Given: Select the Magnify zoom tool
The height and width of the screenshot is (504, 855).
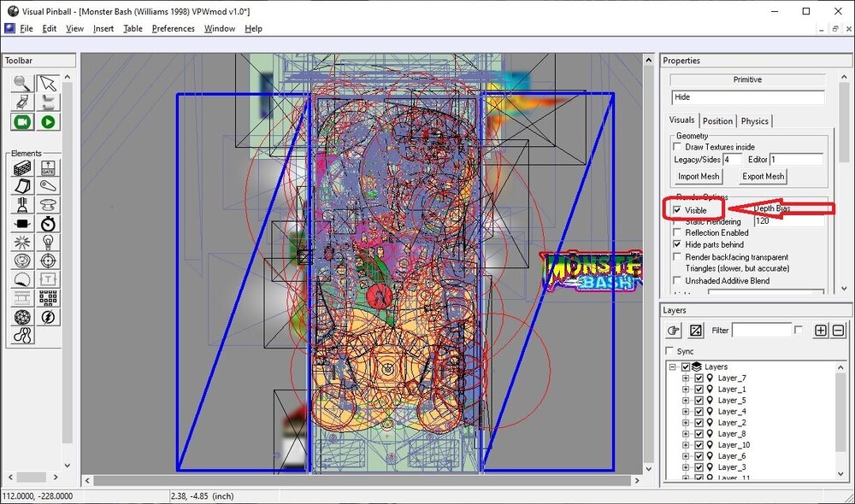Looking at the screenshot, I should point(22,84).
